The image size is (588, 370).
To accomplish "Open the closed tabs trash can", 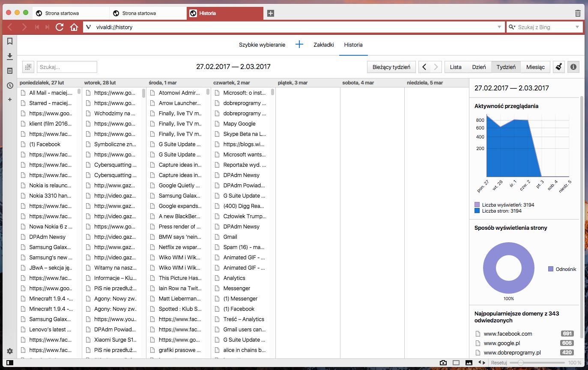I will (x=578, y=13).
